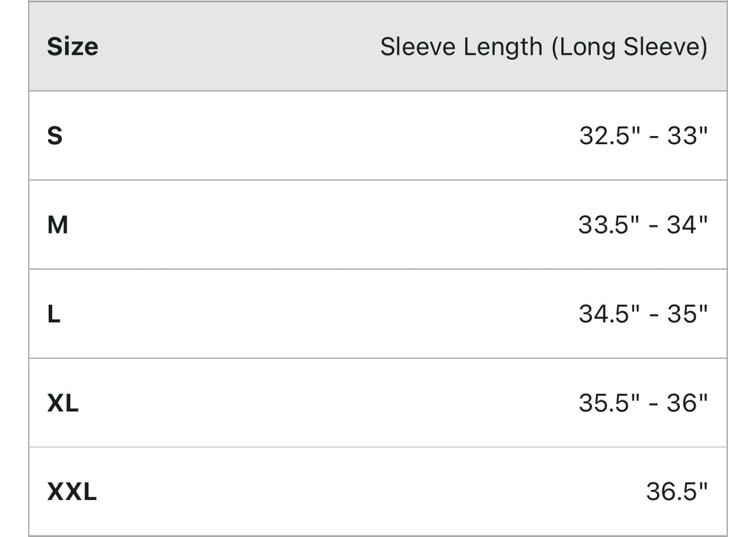
Task: Click the (Long Sleeve) text in the header
Action: click(x=630, y=47)
